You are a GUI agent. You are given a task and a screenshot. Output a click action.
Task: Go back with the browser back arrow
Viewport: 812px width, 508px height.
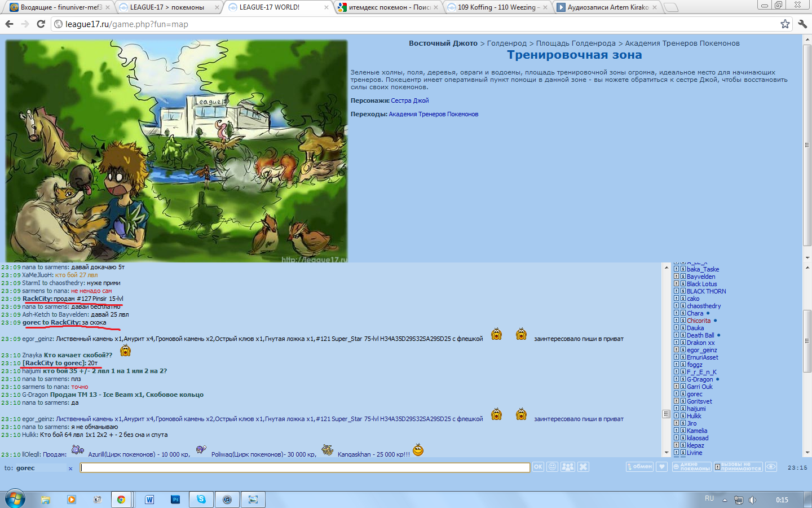coord(9,24)
